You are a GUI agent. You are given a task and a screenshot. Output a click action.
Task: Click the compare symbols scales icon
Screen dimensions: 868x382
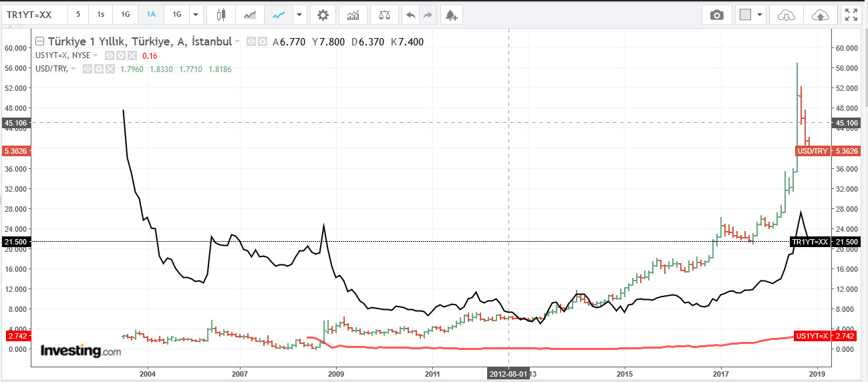384,15
